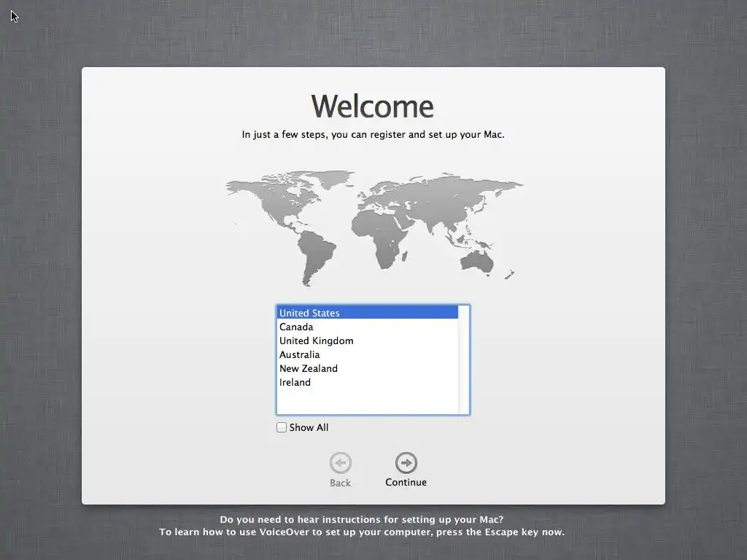Select New Zealand from the list
This screenshot has width=747, height=560.
368,368
